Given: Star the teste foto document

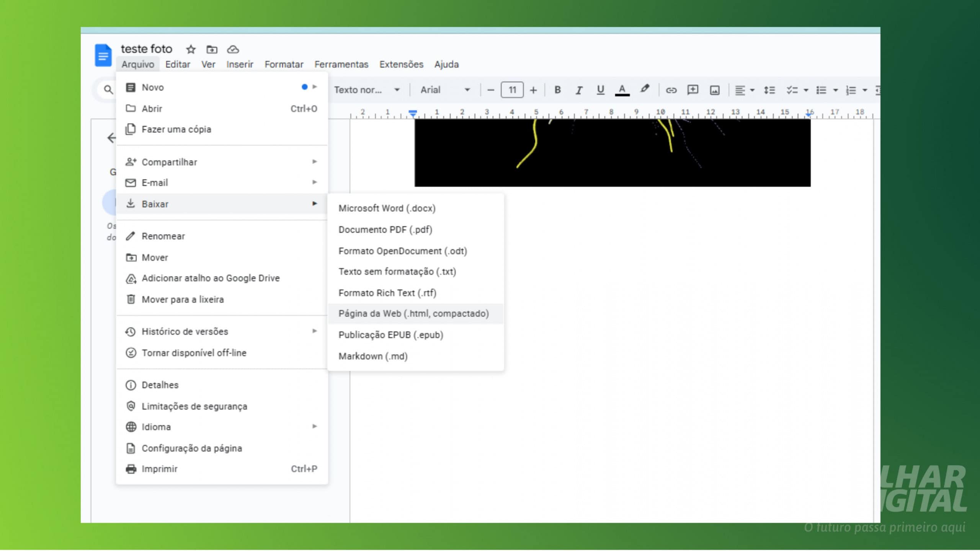Looking at the screenshot, I should click(x=191, y=49).
